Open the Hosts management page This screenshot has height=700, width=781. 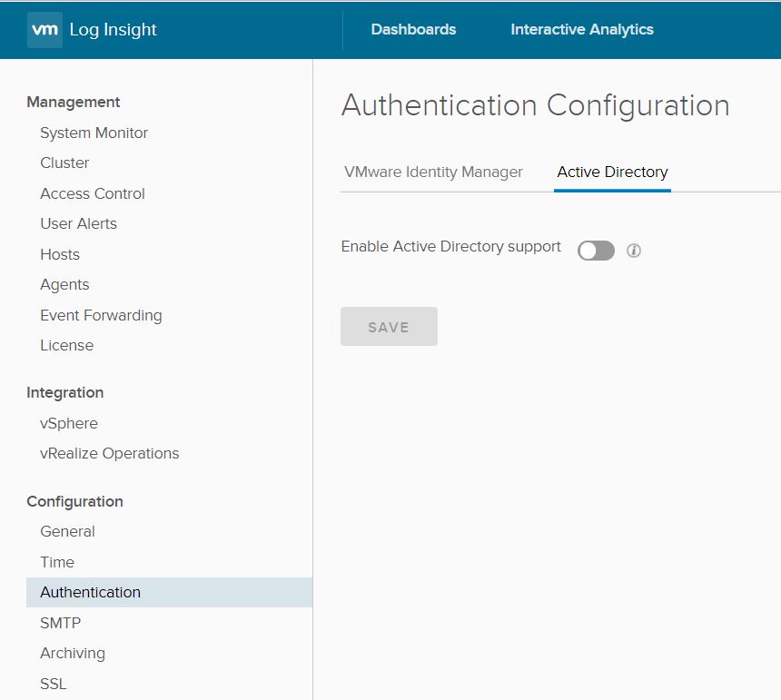click(x=59, y=254)
